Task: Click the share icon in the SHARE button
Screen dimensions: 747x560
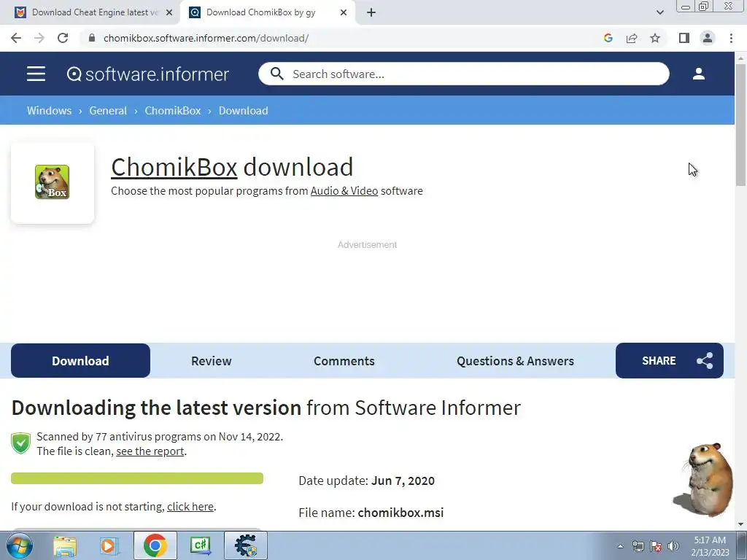Action: coord(705,360)
